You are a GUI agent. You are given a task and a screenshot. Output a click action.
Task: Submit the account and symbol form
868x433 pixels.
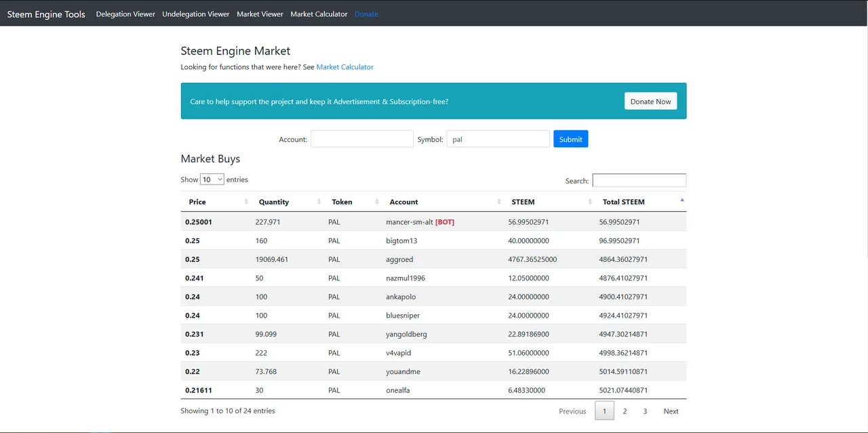(x=571, y=139)
